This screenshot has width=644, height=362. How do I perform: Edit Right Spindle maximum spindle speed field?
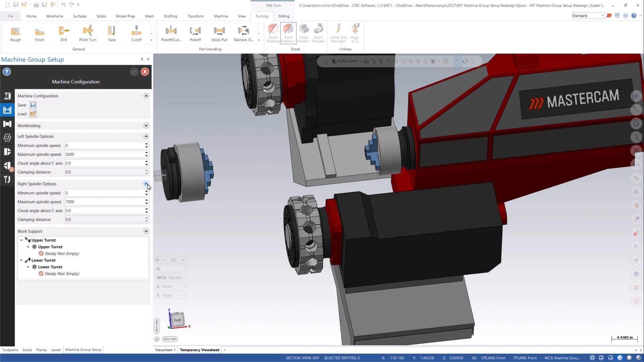104,202
